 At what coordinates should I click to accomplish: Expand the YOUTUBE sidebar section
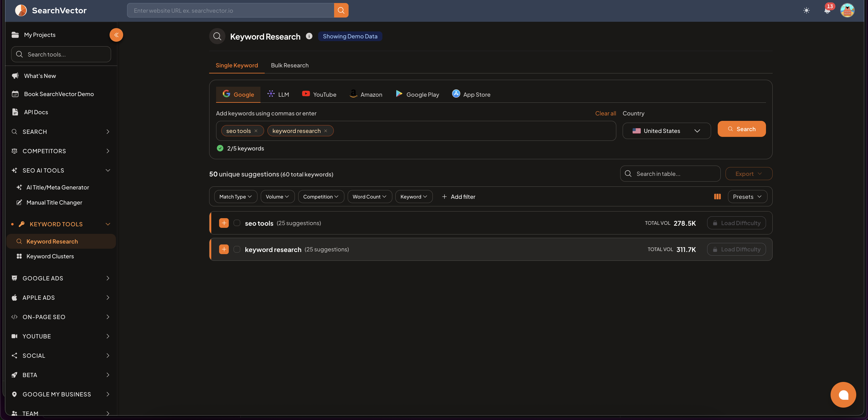[61, 336]
